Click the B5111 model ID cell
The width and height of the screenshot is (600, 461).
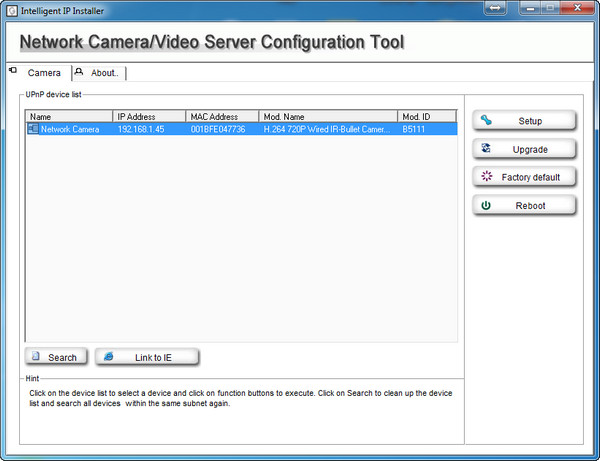coord(415,129)
